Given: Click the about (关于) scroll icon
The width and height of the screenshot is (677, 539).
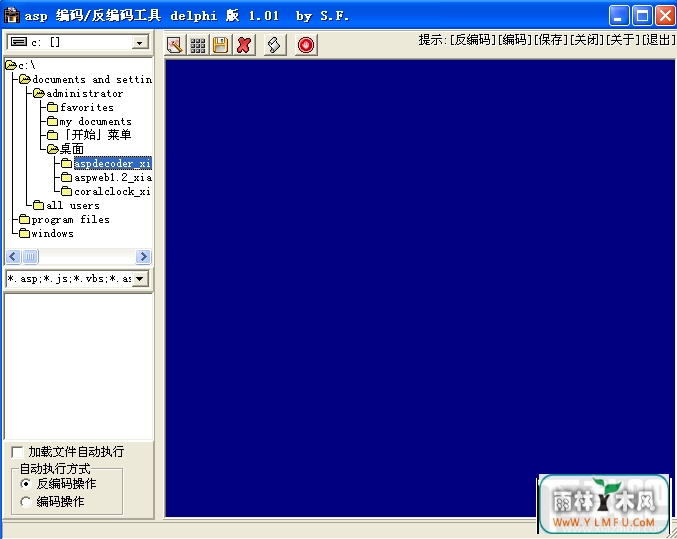Looking at the screenshot, I should [x=275, y=45].
